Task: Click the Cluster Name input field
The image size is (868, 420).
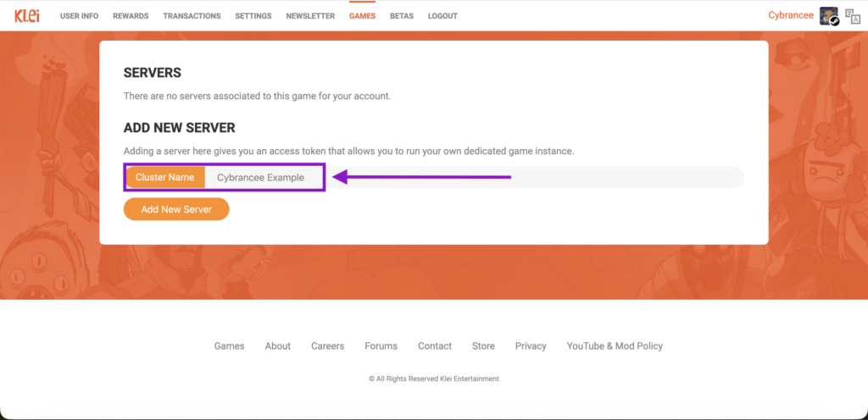Action: [x=475, y=177]
